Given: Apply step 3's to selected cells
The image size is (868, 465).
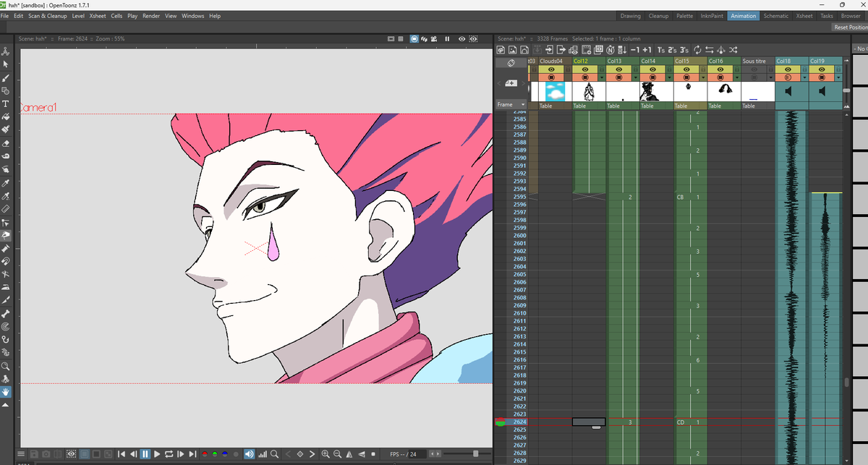Looking at the screenshot, I should [x=684, y=50].
